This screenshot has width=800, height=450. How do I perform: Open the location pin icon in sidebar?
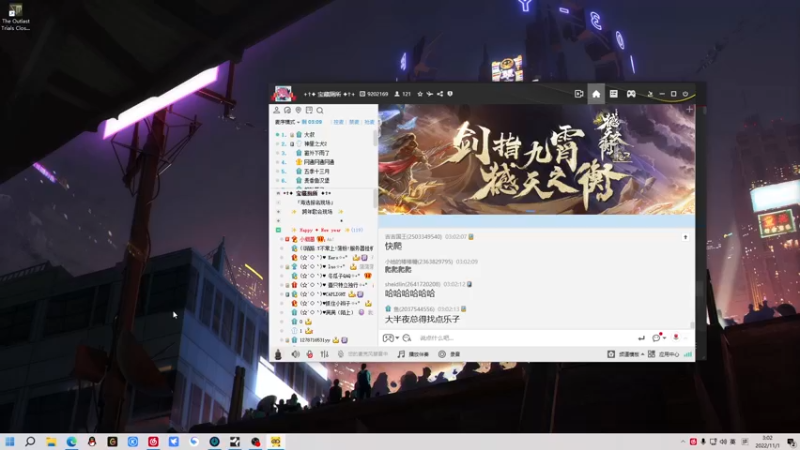pyautogui.click(x=298, y=110)
